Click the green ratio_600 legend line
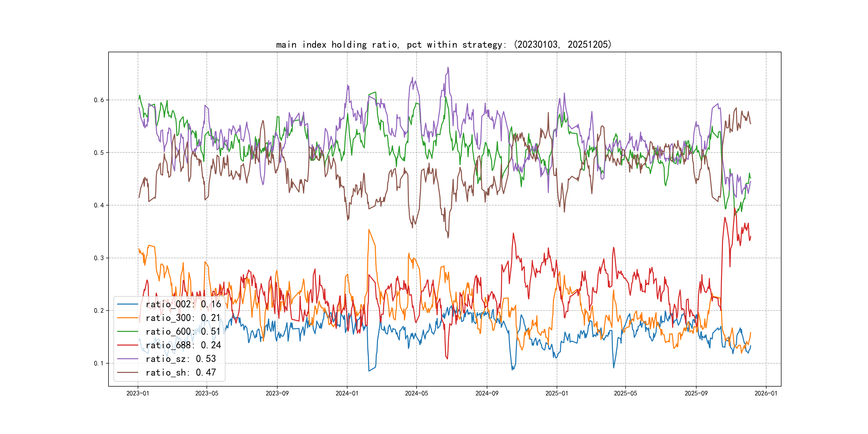This screenshot has height=434, width=868. (x=128, y=332)
